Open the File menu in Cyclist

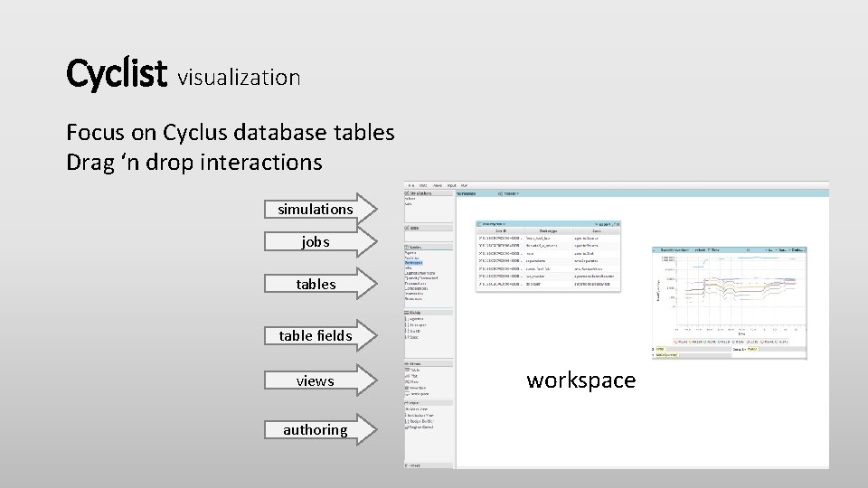[x=410, y=185]
